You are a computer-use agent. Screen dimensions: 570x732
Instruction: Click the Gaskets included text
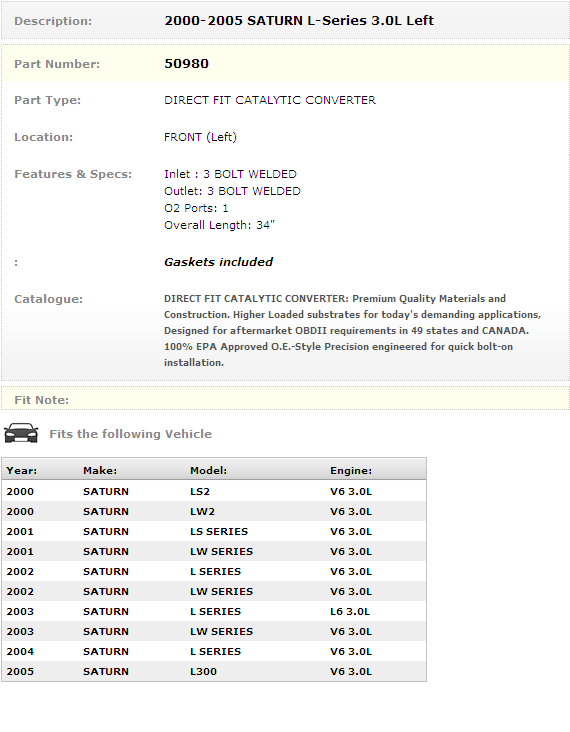point(218,262)
